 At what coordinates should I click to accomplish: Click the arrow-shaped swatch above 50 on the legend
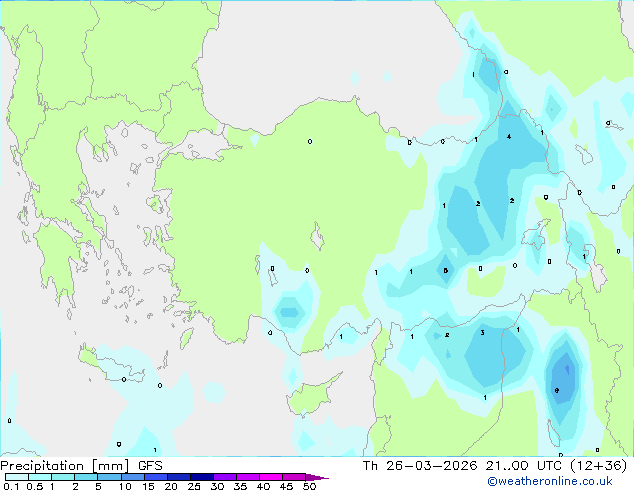317,477
